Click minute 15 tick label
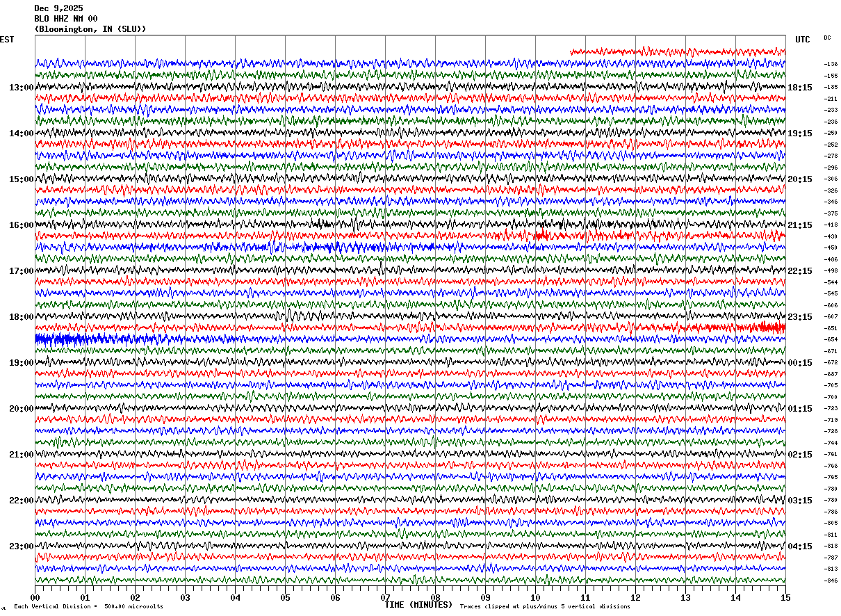Screen dimensions: 841x616 (785, 598)
